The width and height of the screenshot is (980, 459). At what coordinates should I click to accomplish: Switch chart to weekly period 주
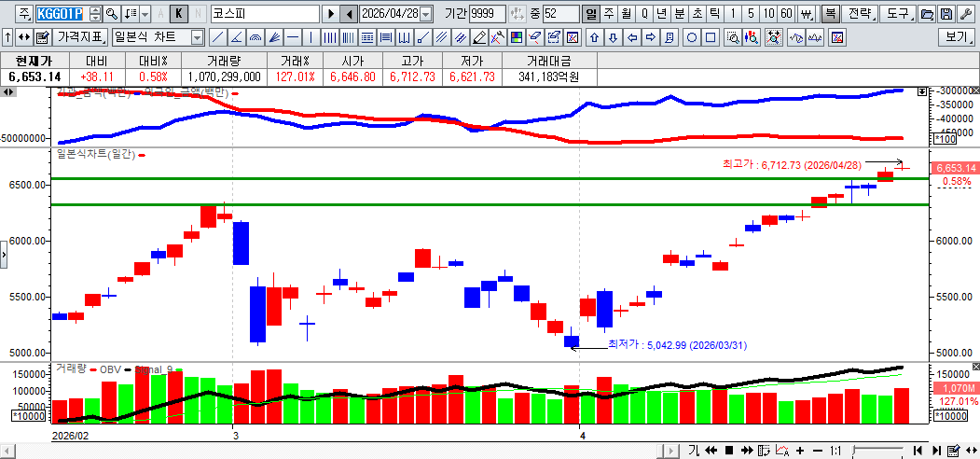point(608,14)
